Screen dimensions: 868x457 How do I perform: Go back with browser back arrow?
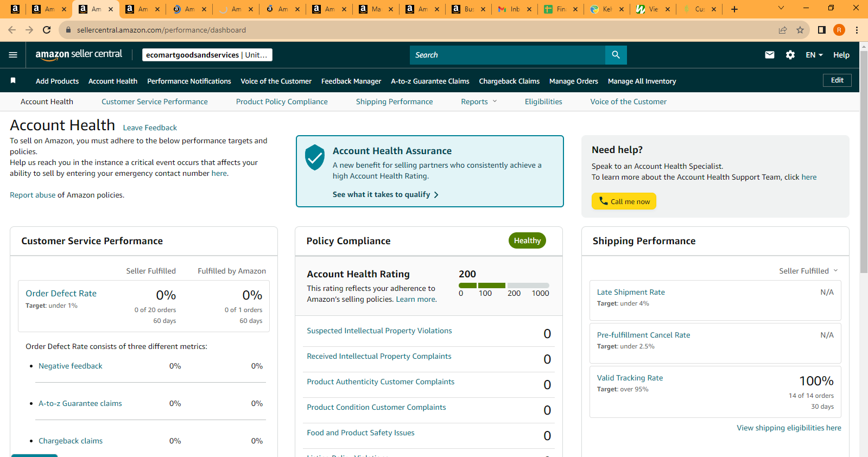pos(12,30)
